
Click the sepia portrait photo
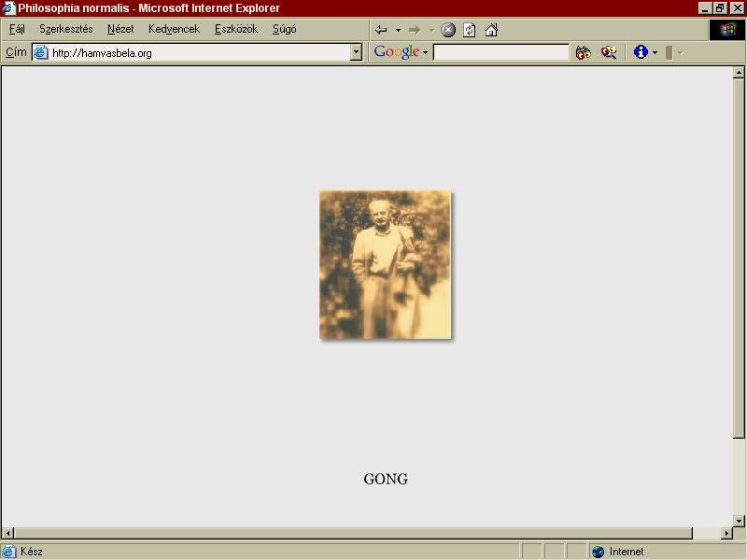[x=385, y=265]
